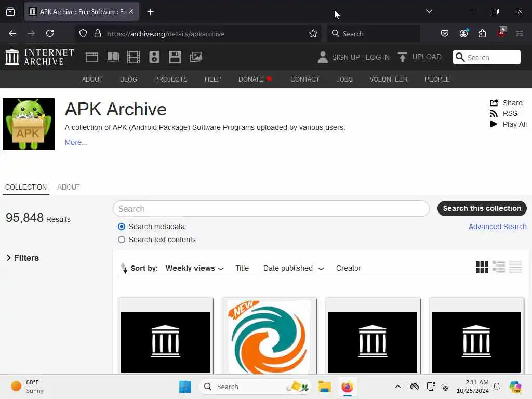Open the Firefox hamburger menu

(519, 33)
